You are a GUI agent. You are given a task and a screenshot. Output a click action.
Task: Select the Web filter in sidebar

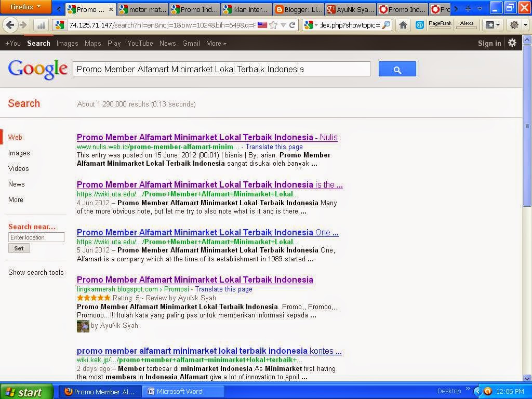(15, 137)
